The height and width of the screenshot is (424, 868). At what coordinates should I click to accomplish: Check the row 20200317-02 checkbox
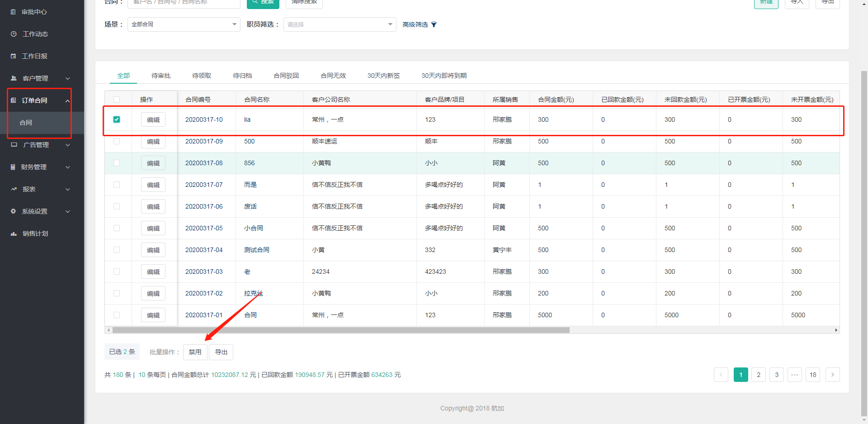(117, 293)
